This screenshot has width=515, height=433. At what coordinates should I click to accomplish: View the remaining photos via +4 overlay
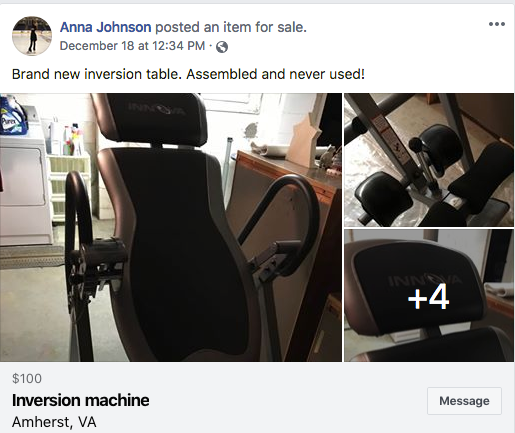[429, 295]
